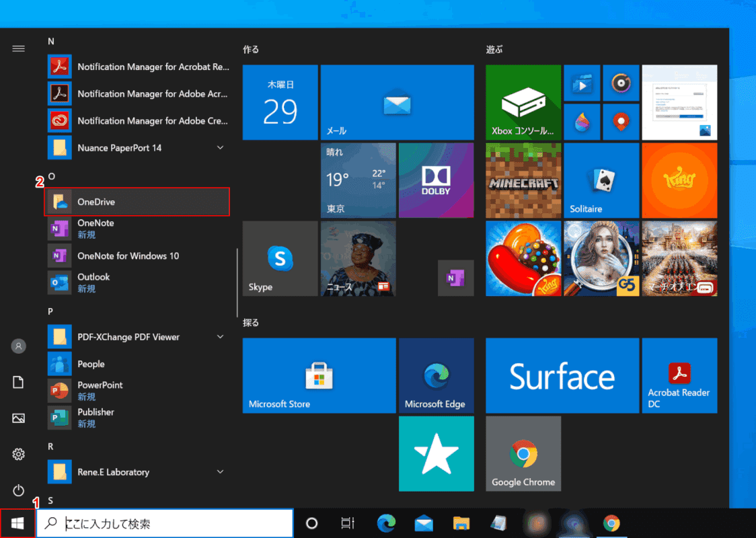The image size is (756, 538).
Task: Focus the ここに入力して検索 search box
Action: coord(165,523)
